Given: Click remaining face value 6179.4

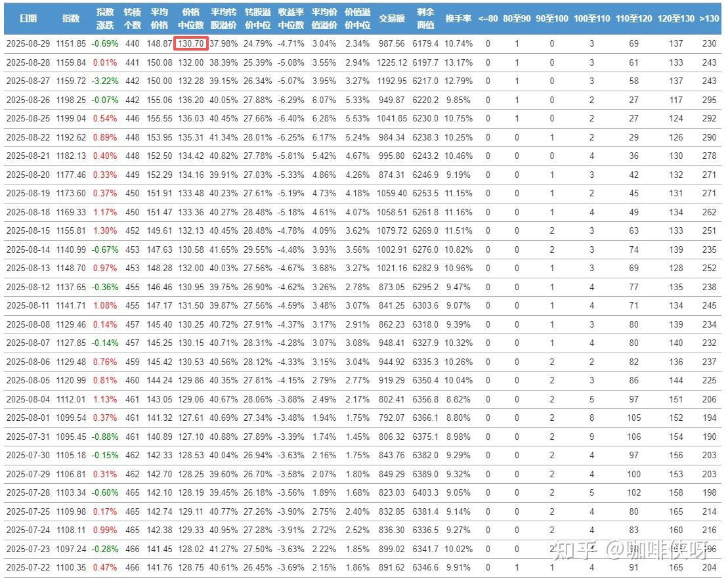Looking at the screenshot, I should pos(425,43).
